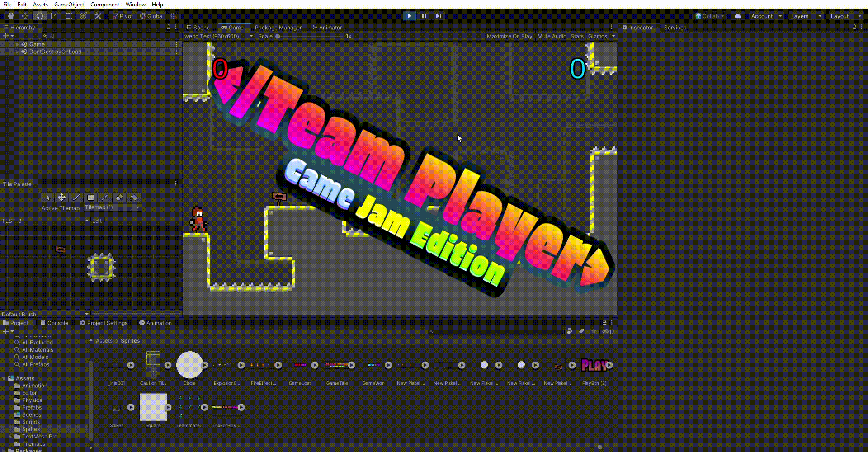Open the Game view three-dot menu
This screenshot has width=868, height=452.
click(612, 27)
